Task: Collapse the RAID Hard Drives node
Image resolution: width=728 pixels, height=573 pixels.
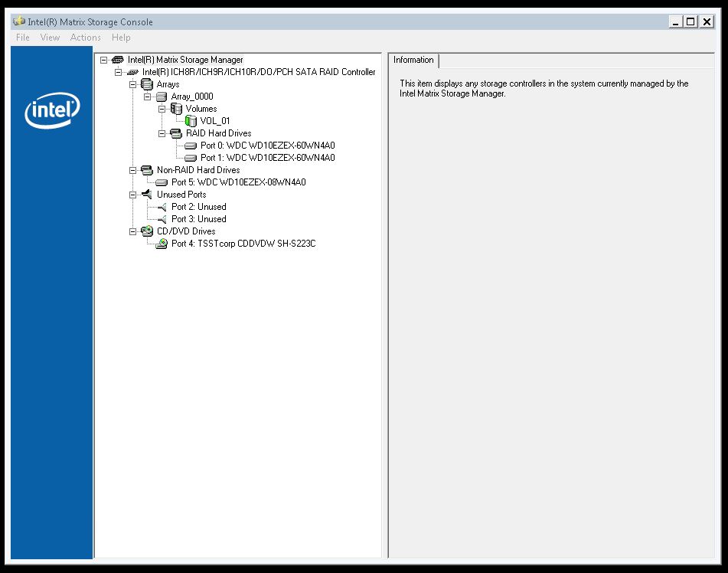Action: click(162, 133)
